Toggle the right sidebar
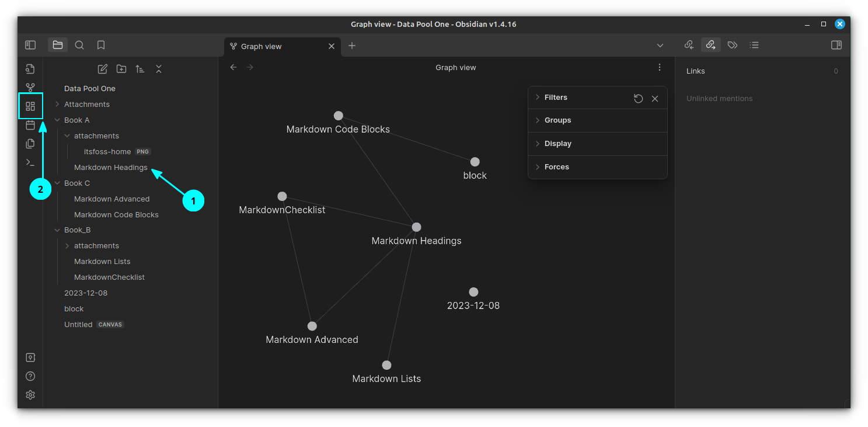868x427 pixels. [x=836, y=45]
